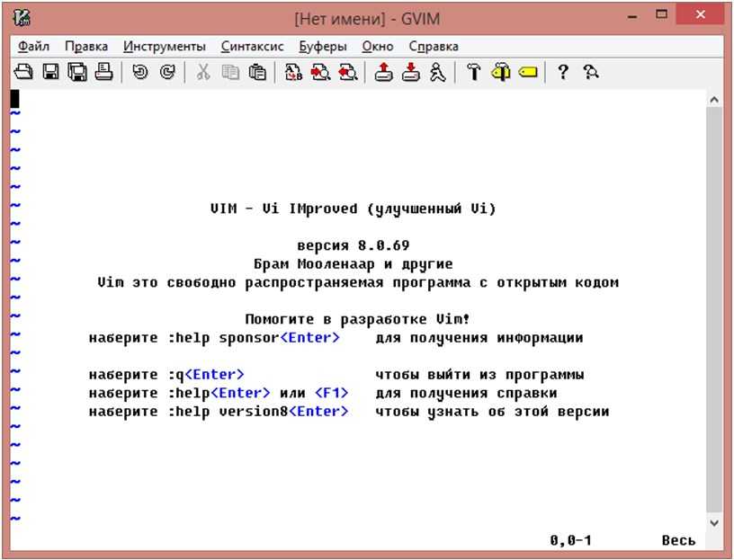Open Find and Replace from the toolbar
The image size is (734, 560).
[293, 73]
